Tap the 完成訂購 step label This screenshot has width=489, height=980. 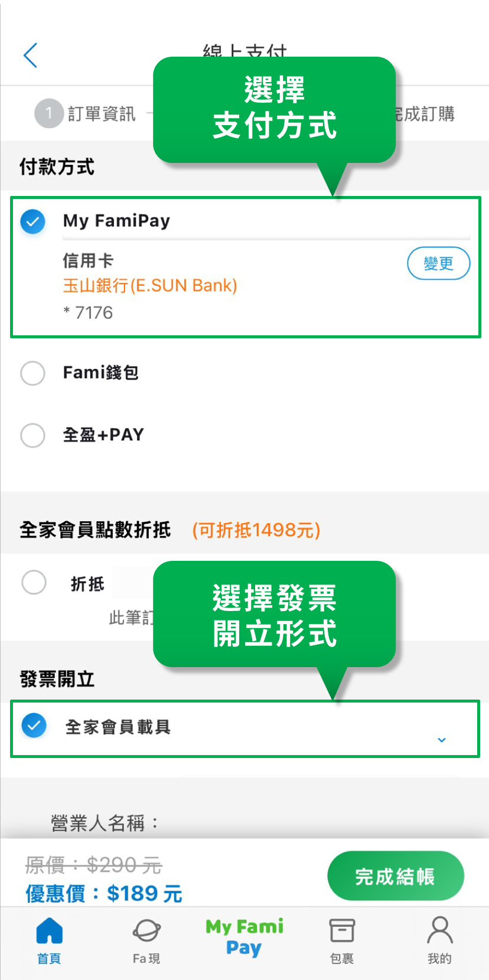pos(425,114)
